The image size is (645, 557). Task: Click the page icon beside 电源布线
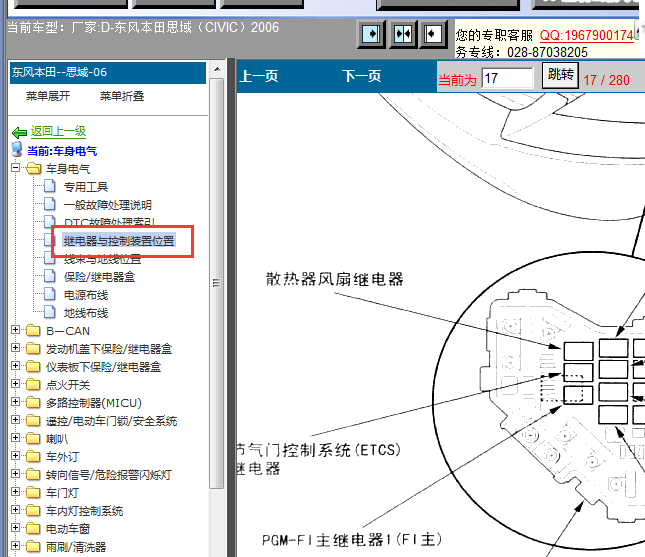click(50, 294)
